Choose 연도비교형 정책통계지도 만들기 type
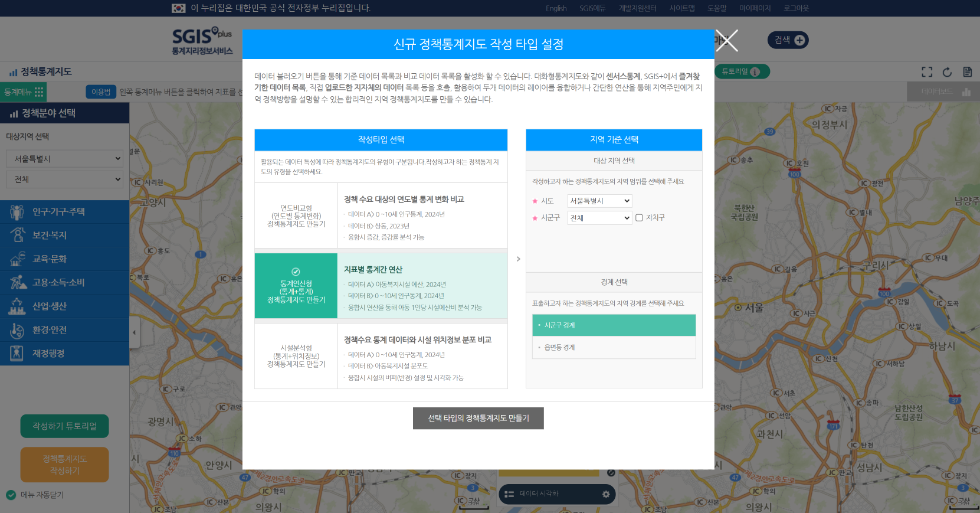 click(296, 215)
